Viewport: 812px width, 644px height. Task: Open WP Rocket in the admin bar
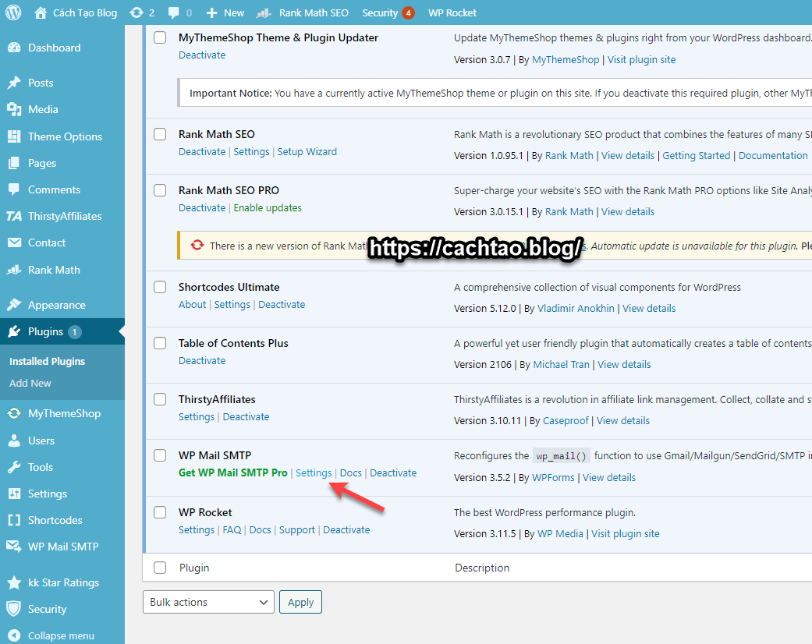[452, 13]
